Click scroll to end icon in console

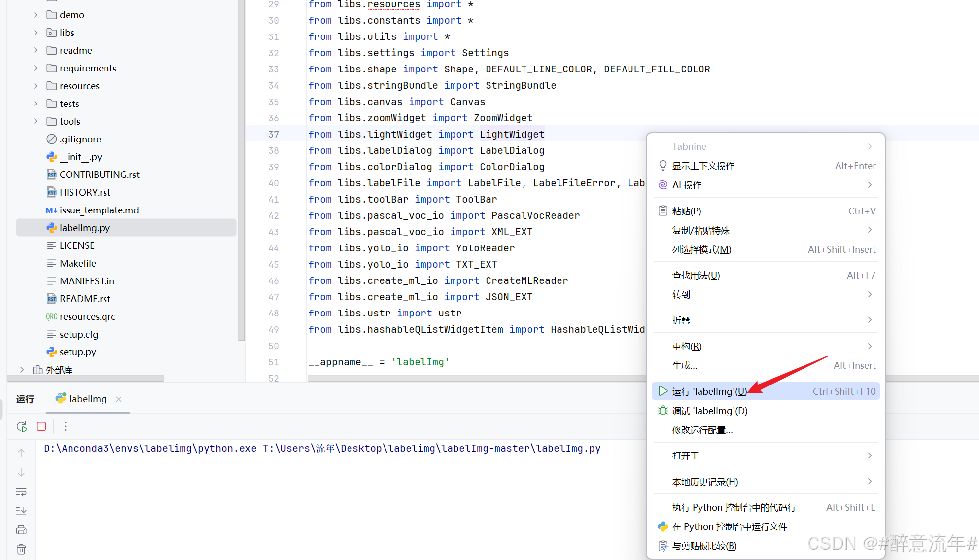pos(21,511)
